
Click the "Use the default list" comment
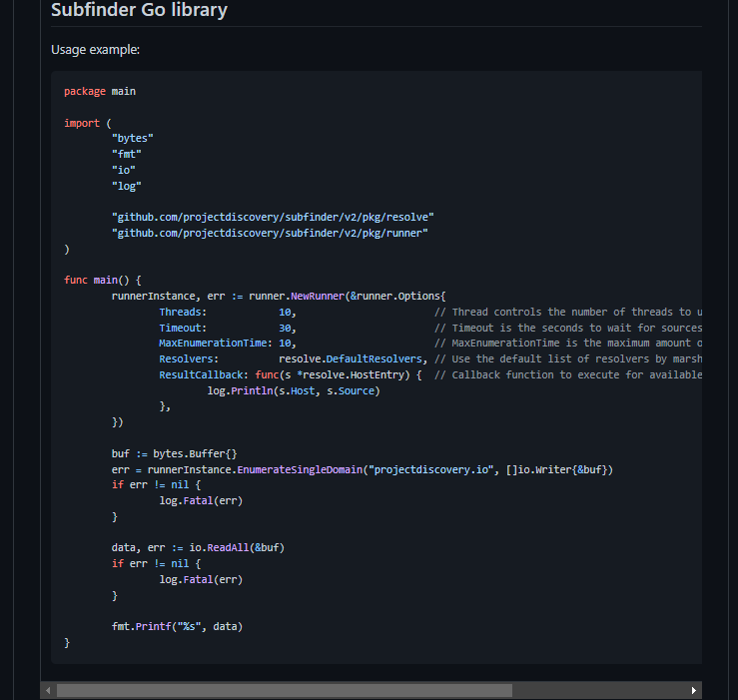click(568, 359)
